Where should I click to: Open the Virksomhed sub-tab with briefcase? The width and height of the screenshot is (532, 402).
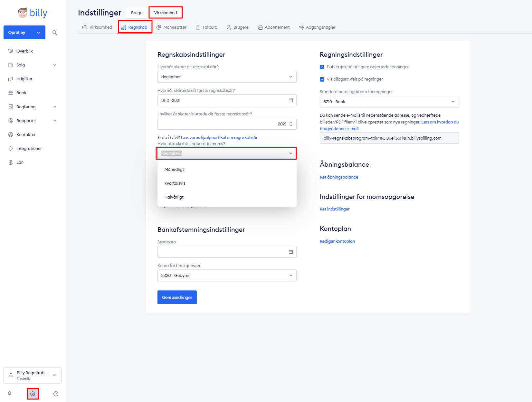click(97, 27)
